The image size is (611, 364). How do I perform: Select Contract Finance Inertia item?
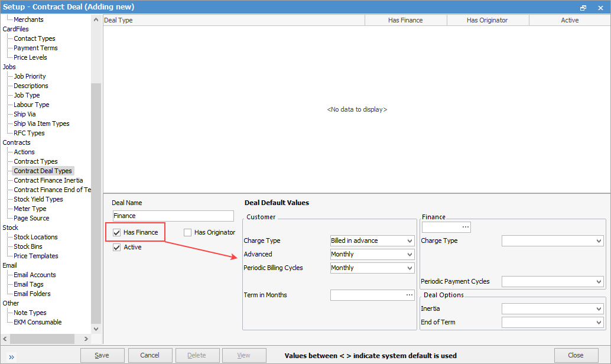(48, 180)
